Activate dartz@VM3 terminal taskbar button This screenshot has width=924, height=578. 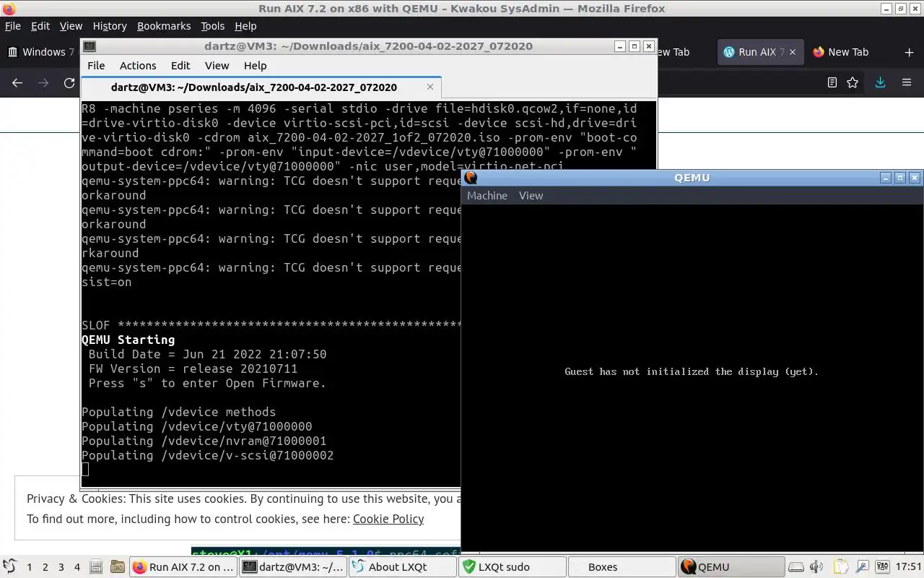(293, 567)
